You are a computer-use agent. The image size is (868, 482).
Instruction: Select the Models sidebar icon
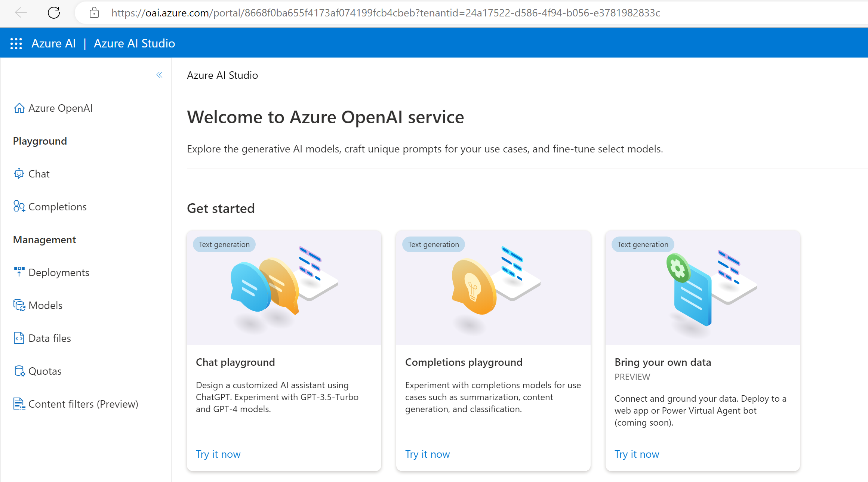(x=19, y=305)
